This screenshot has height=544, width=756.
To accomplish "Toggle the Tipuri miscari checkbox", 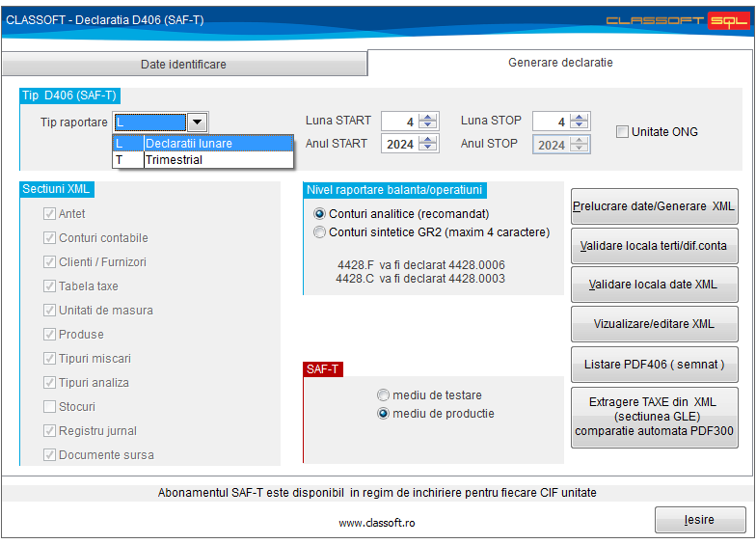I will coord(49,359).
